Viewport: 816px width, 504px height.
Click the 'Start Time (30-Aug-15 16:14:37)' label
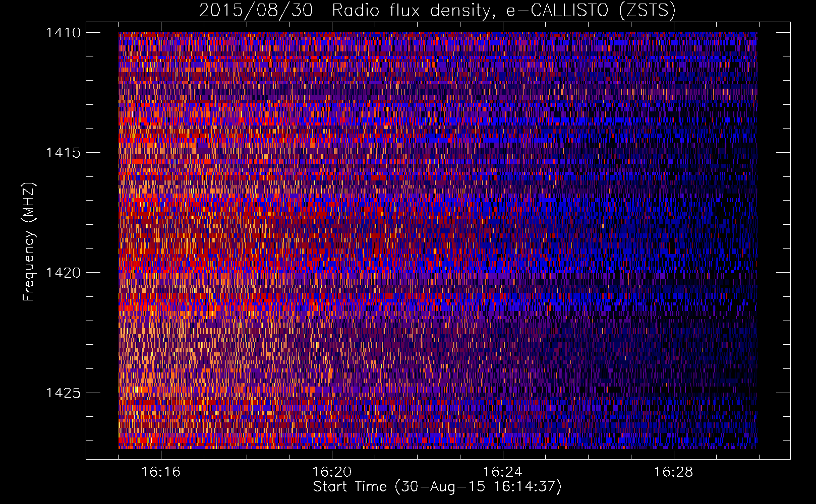click(x=437, y=487)
